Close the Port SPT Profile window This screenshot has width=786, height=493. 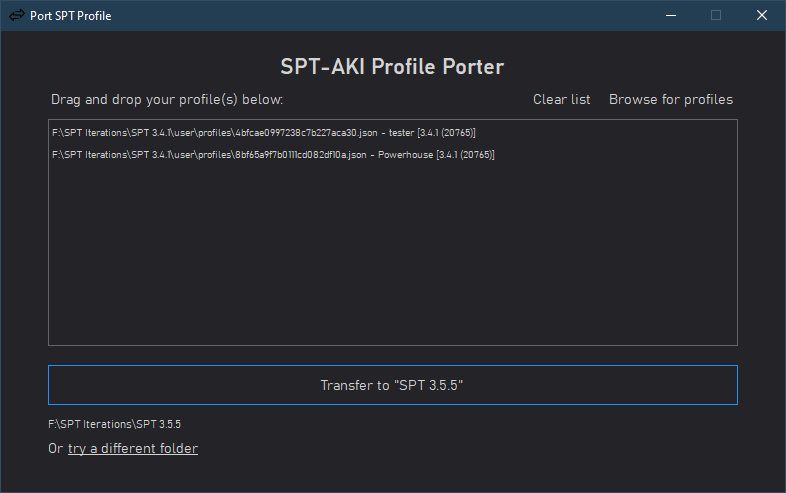click(x=761, y=16)
